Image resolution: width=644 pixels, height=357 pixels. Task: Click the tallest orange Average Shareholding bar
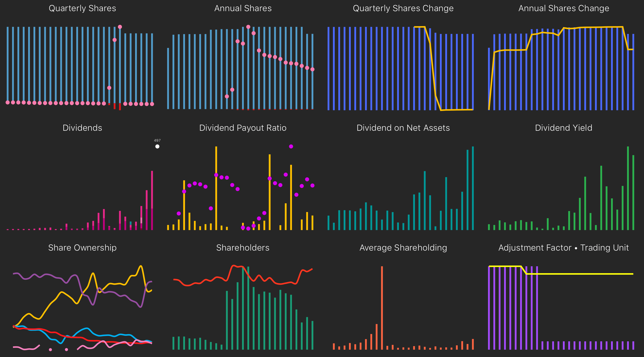point(382,308)
